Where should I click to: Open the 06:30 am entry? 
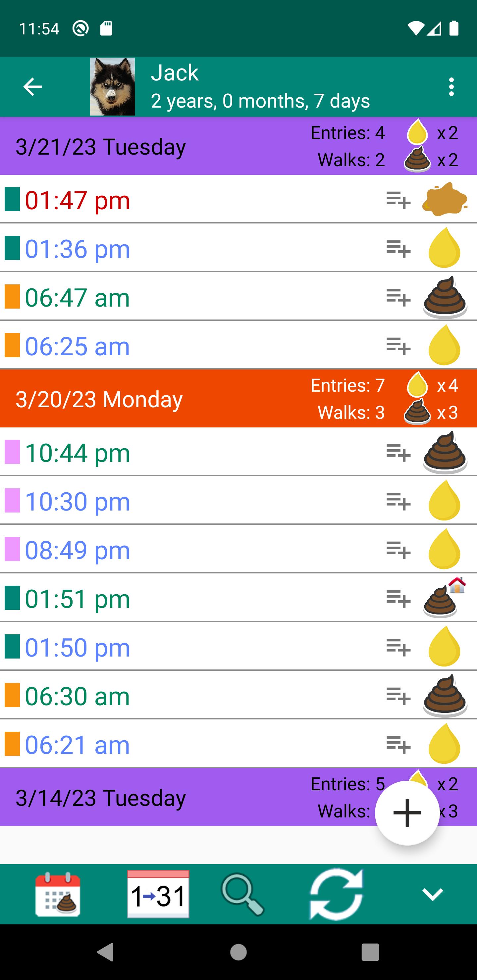point(238,695)
